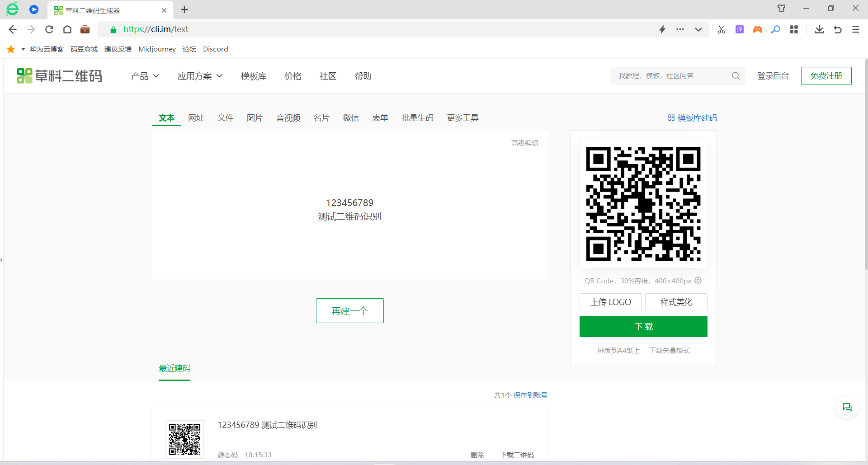The height and width of the screenshot is (465, 868).
Task: Click the 样式美化 button
Action: click(676, 302)
